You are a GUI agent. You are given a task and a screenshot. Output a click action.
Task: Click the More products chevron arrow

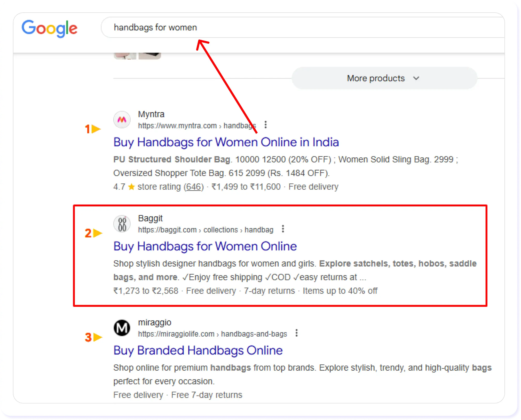[x=416, y=78]
